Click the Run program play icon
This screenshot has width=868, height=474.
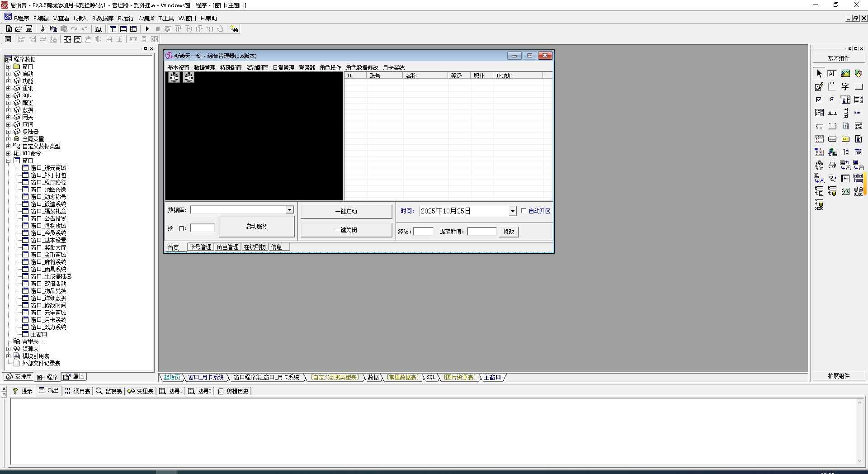pyautogui.click(x=147, y=29)
